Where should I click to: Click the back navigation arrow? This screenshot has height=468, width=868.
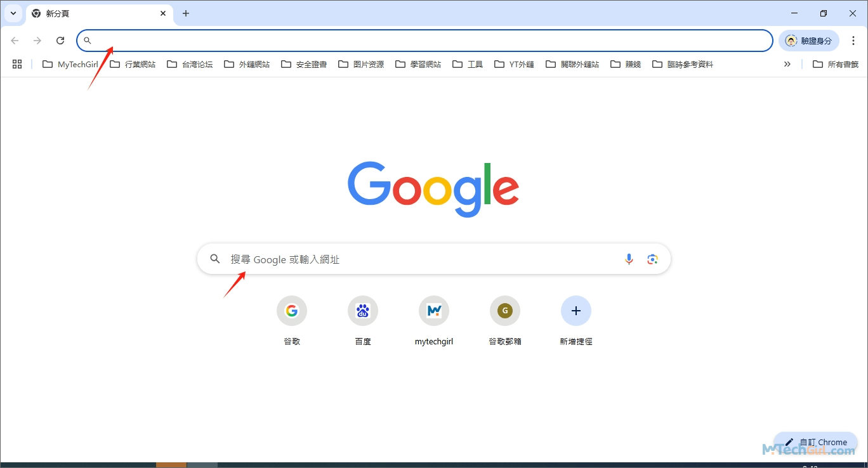click(15, 40)
